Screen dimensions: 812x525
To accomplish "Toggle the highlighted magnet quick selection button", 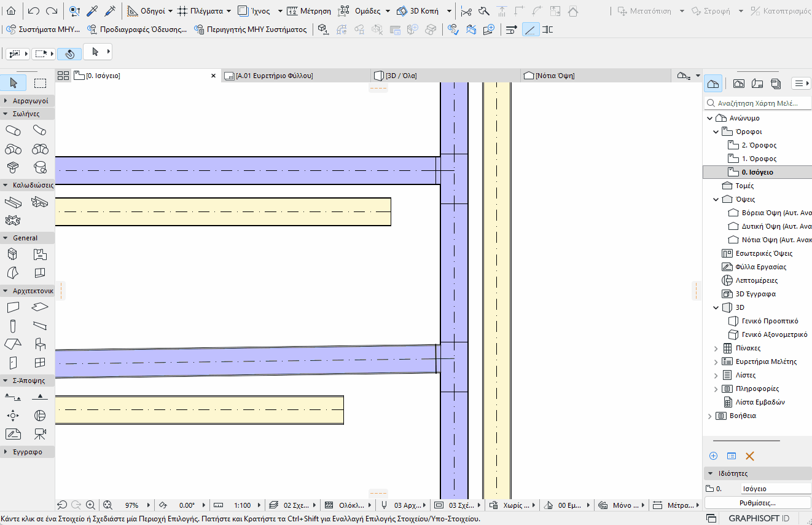I will tap(69, 53).
